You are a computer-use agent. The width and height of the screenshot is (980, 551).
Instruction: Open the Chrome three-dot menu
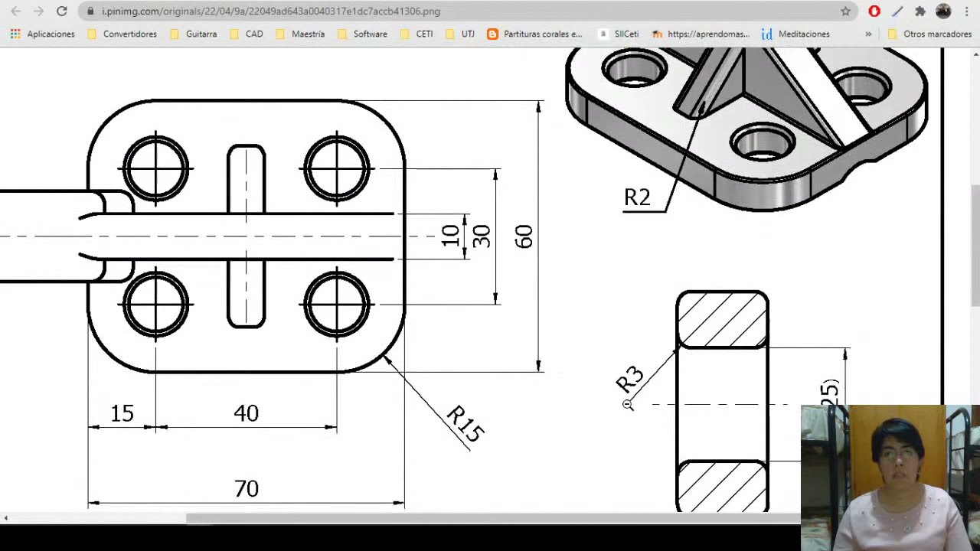[966, 11]
